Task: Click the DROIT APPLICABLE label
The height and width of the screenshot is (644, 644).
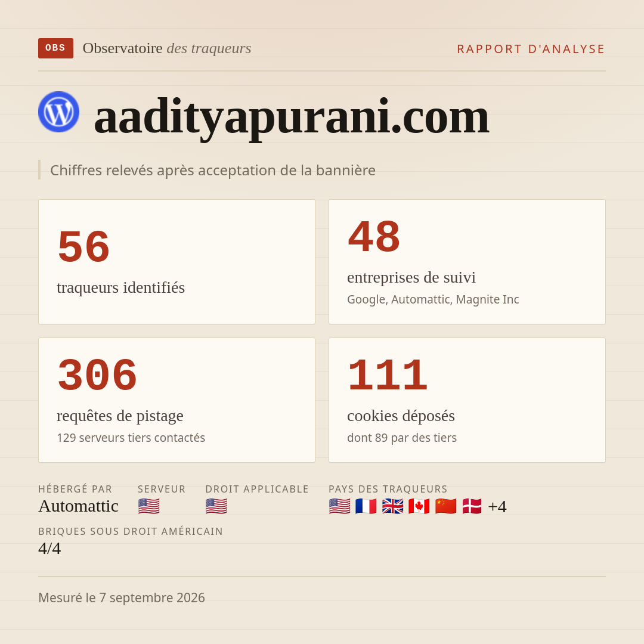Action: (x=257, y=489)
